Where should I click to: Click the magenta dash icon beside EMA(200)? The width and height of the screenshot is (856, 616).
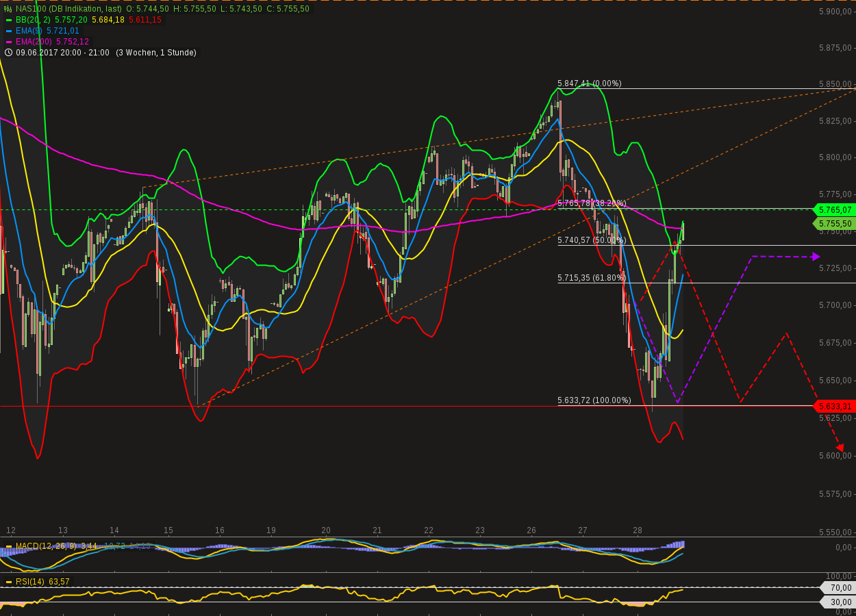(x=8, y=41)
